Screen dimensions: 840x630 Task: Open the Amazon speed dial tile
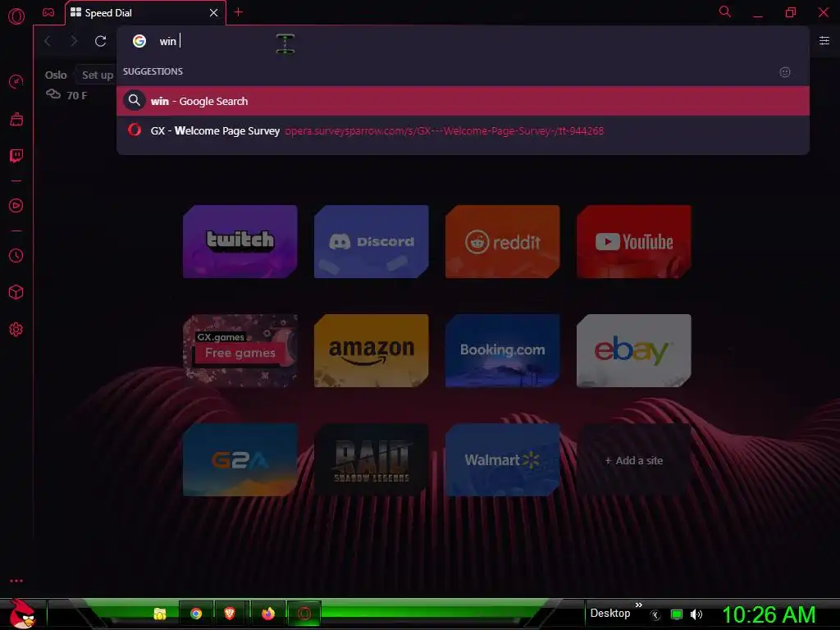pos(372,351)
